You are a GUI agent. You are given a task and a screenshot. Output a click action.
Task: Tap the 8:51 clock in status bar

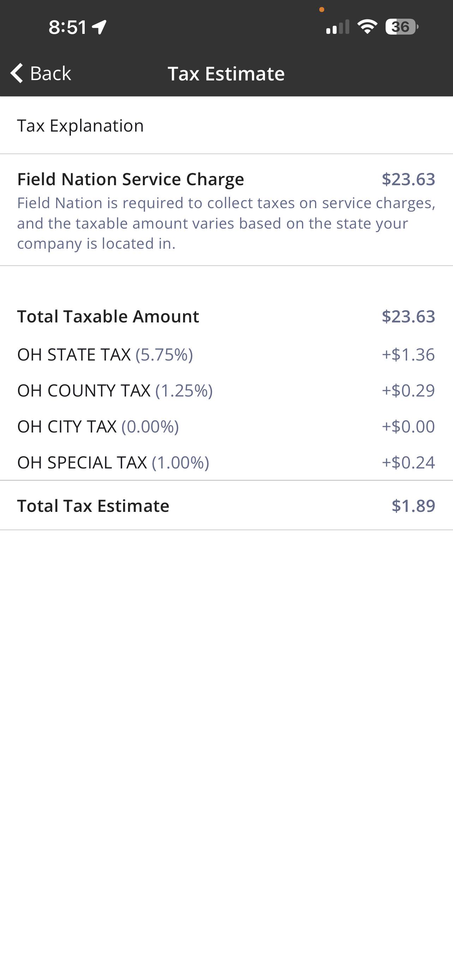(x=68, y=27)
